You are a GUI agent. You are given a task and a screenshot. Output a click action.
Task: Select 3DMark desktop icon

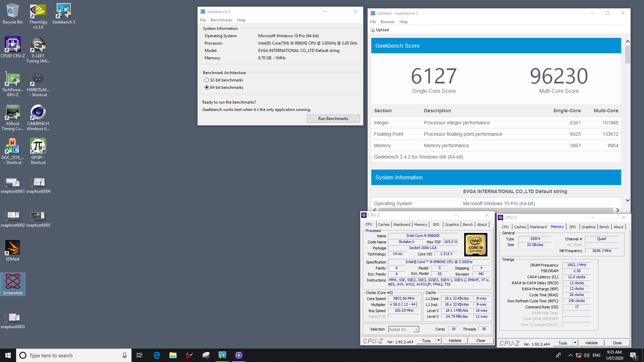tap(13, 250)
